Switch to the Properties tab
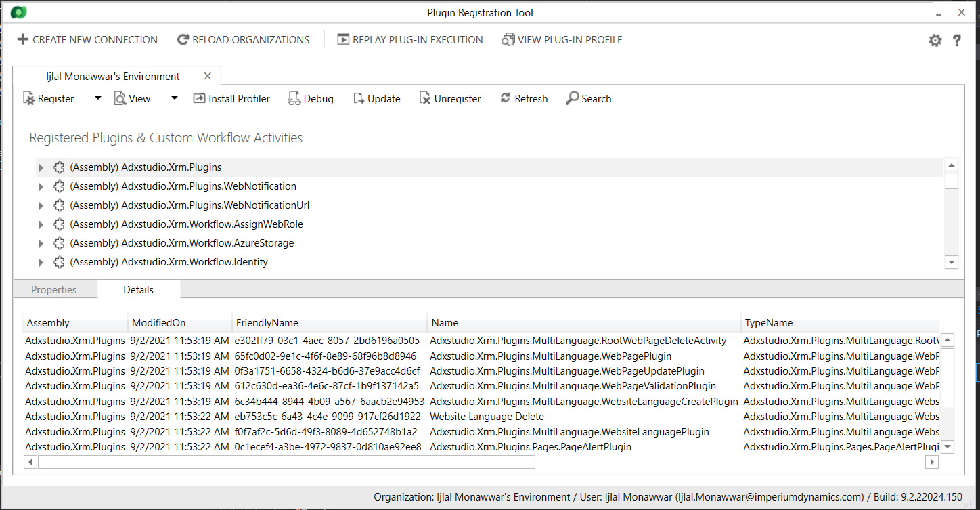Image resolution: width=980 pixels, height=510 pixels. (54, 290)
